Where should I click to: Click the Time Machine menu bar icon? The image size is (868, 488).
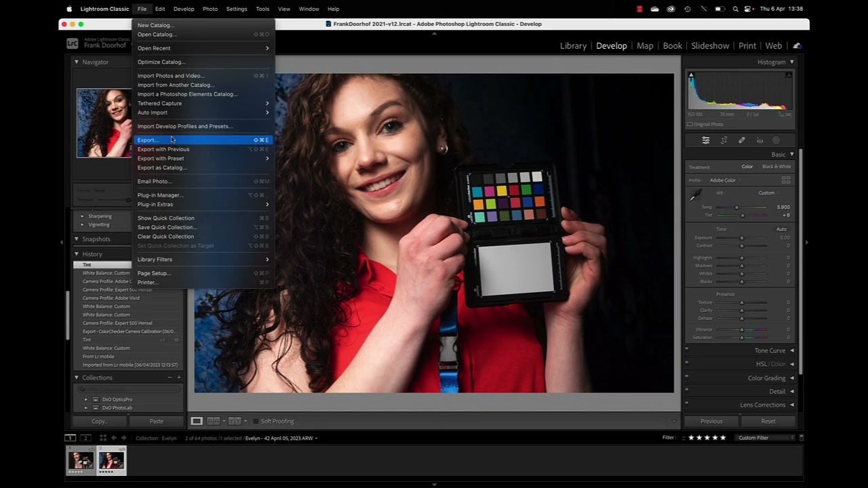[688, 9]
